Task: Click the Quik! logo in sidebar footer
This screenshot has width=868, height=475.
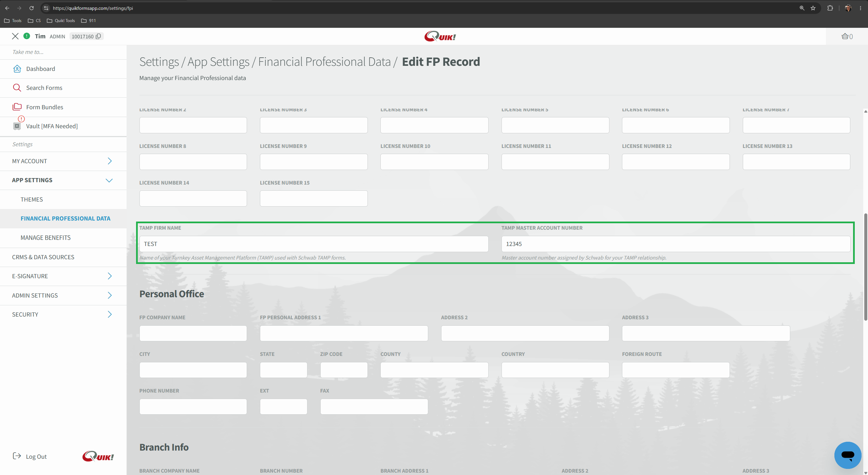Action: click(x=98, y=456)
